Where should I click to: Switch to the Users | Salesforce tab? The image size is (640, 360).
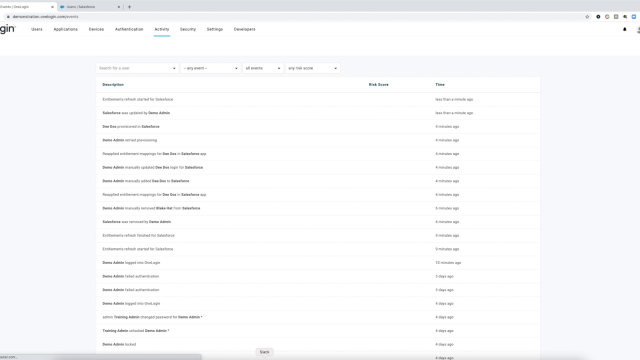click(x=90, y=7)
